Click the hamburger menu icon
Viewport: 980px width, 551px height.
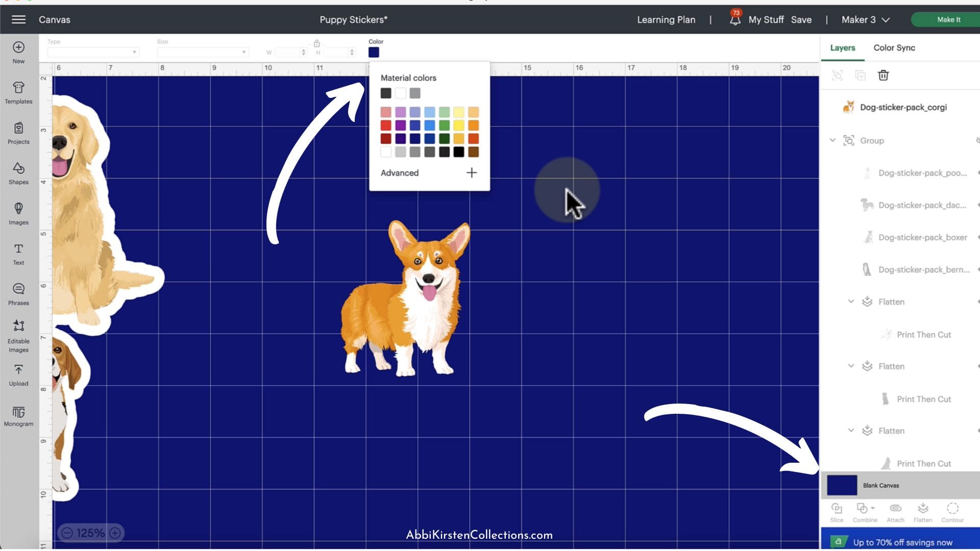pyautogui.click(x=18, y=19)
